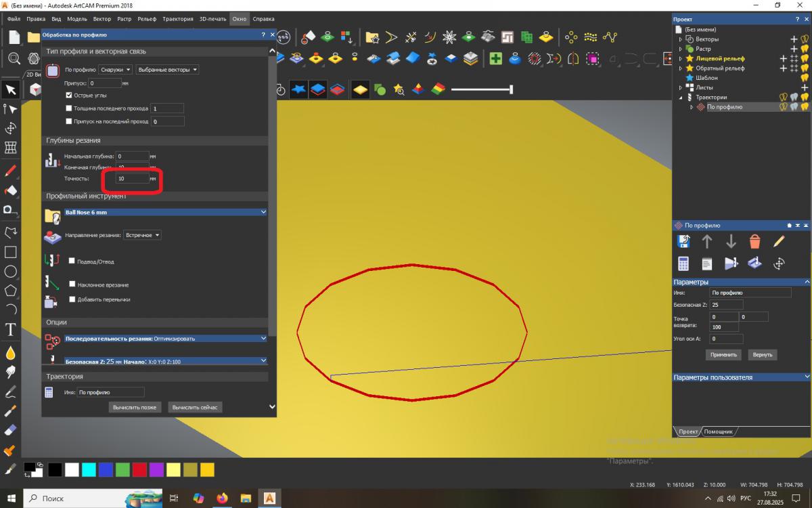
Task: Click the trash bin delete toolpath icon
Action: coord(755,241)
